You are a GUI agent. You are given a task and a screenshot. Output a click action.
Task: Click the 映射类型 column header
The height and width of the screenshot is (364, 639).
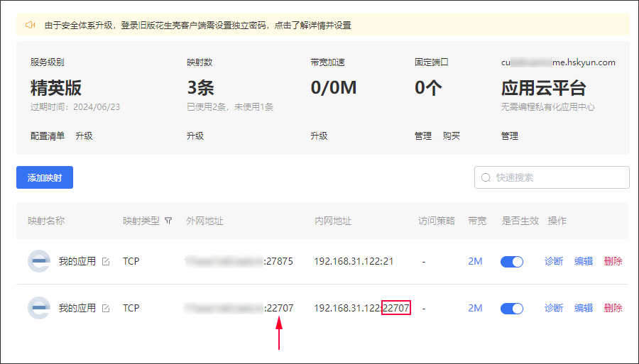141,221
